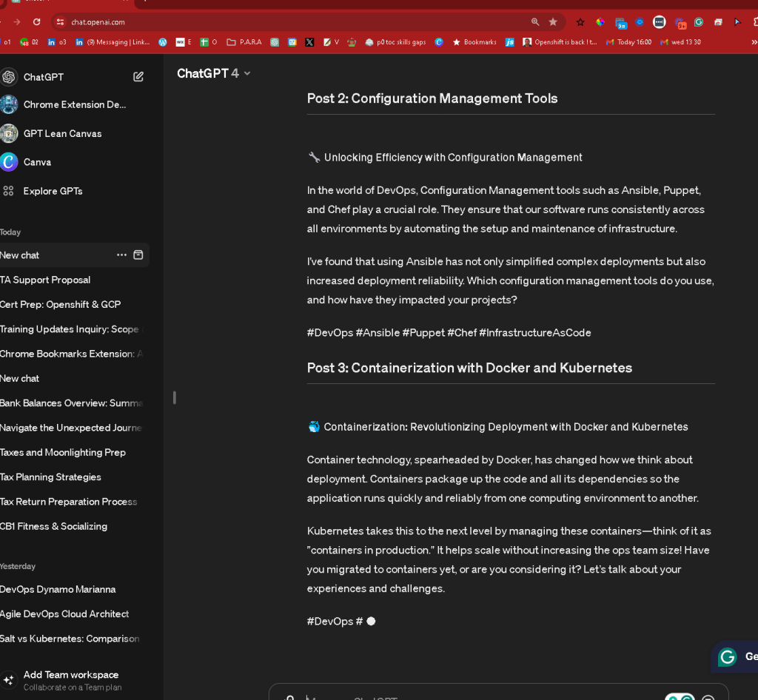The image size is (758, 700).
Task: Click the #DevOps #Ansible #Puppet hashtag line
Action: 449,333
